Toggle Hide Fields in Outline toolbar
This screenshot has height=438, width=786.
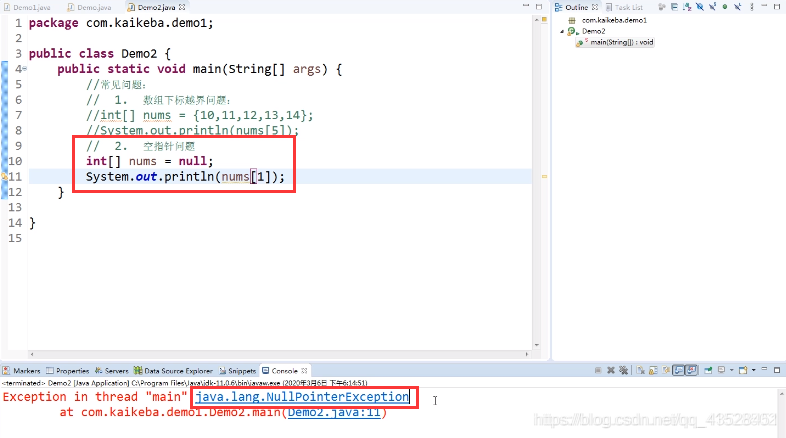coord(700,7)
